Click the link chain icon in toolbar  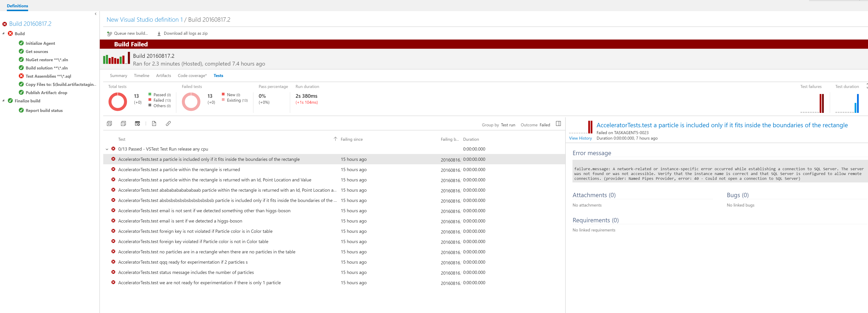click(168, 124)
